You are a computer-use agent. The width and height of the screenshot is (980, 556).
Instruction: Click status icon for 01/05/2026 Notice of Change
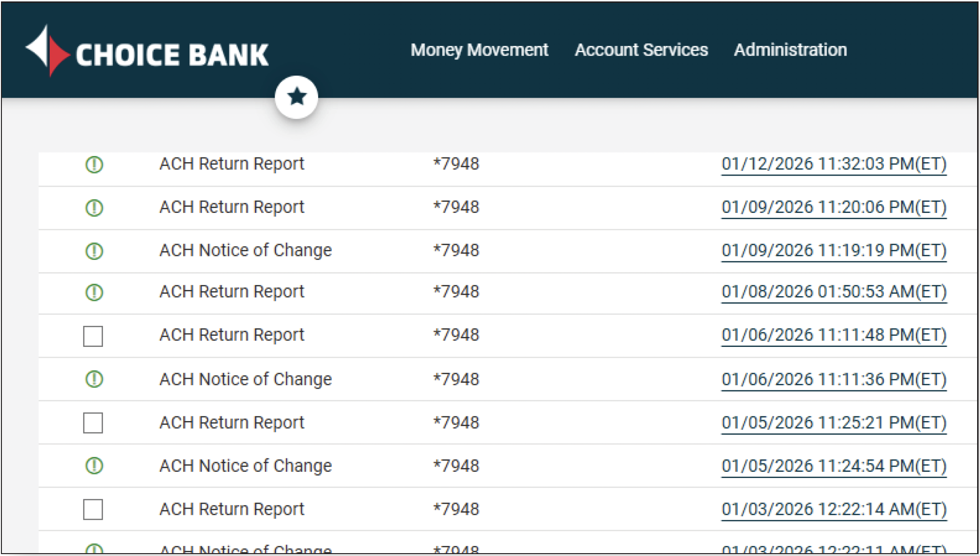point(94,466)
